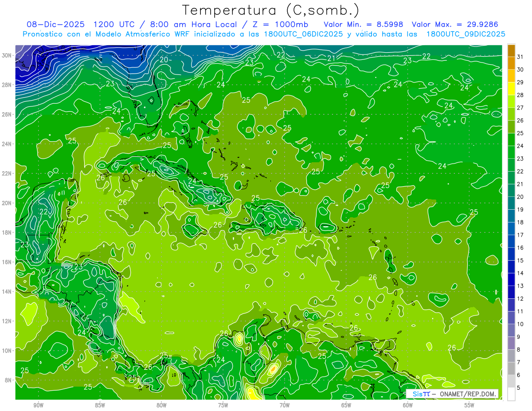
Task: Click the white swatch below legend value 5
Action: 511,394
